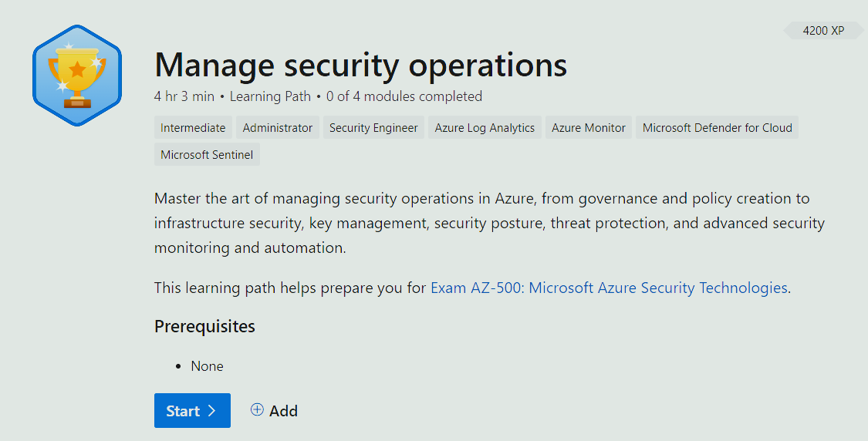Click the Prerequisites heading

click(204, 326)
